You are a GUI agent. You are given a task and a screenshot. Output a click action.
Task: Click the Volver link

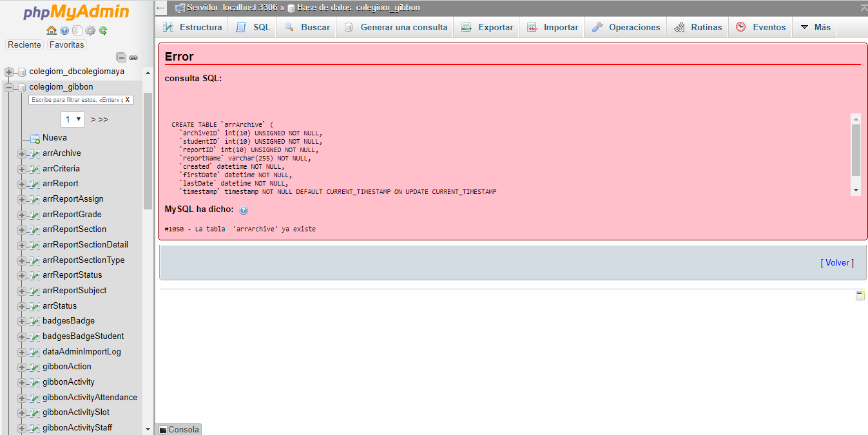click(x=837, y=262)
